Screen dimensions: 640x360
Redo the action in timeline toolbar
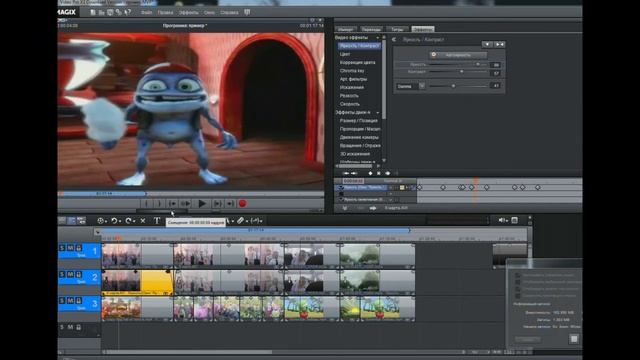point(129,221)
